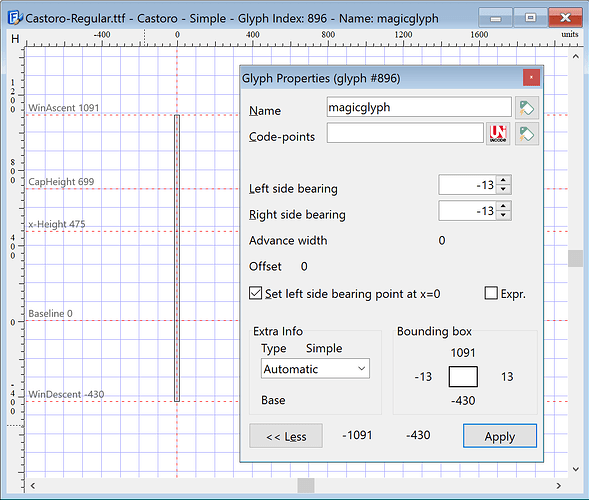Click the FontCreator app icon in title bar
Image resolution: width=589 pixels, height=500 pixels.
click(14, 18)
